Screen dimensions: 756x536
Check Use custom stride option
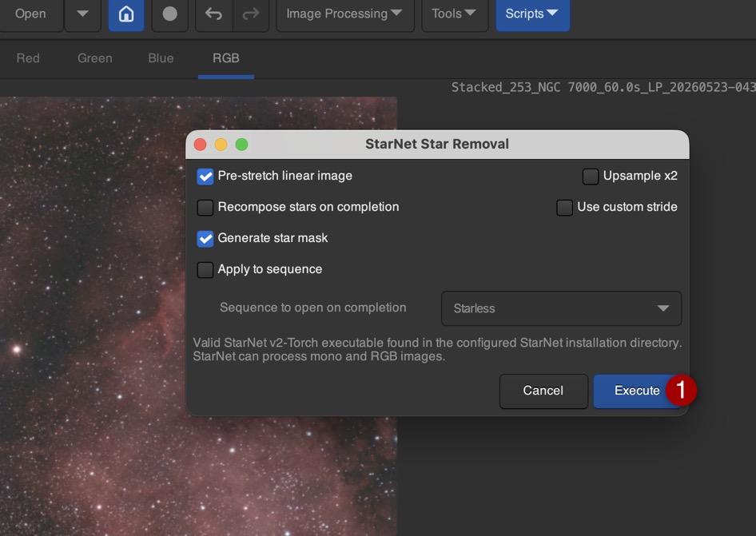564,208
